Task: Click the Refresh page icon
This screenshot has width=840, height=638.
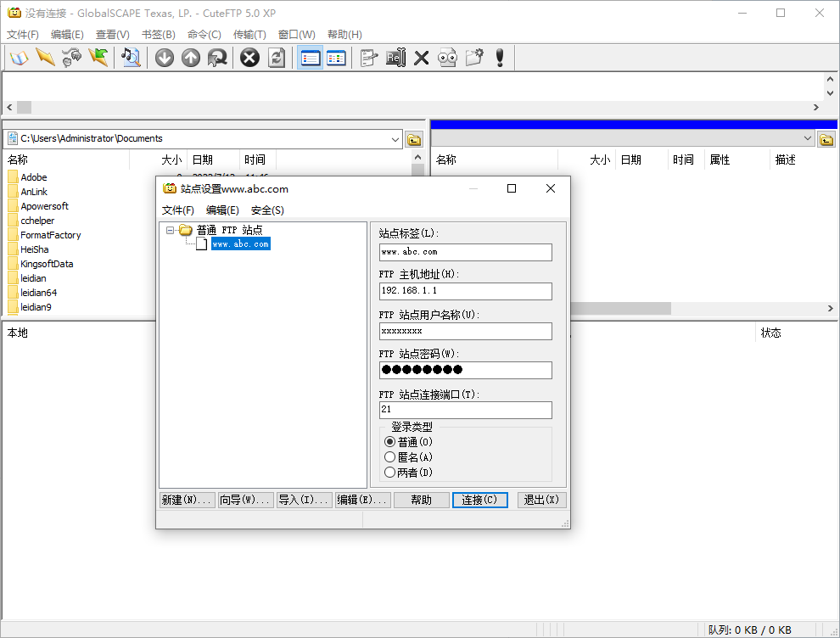Action: pos(277,58)
